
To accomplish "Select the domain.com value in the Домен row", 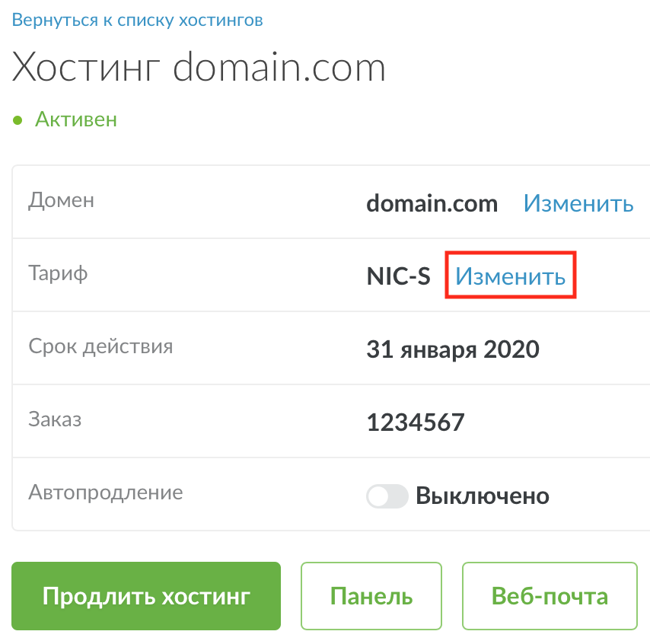I will tap(432, 203).
